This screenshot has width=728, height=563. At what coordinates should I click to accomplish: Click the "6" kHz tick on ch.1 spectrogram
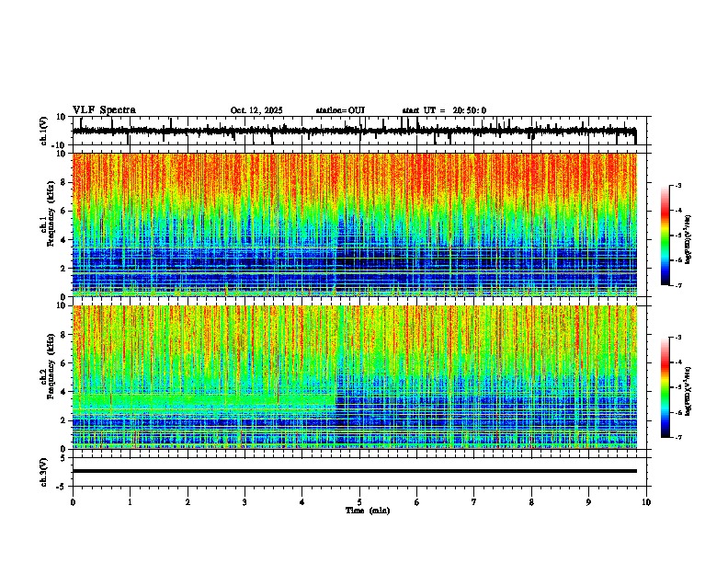(x=63, y=211)
